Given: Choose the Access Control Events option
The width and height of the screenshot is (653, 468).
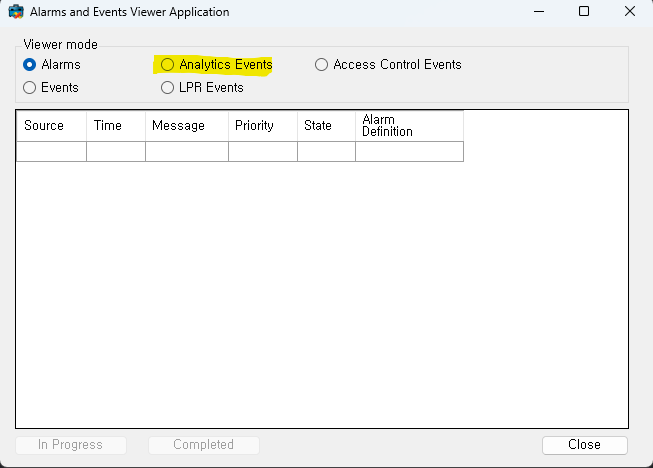Looking at the screenshot, I should click(x=321, y=65).
